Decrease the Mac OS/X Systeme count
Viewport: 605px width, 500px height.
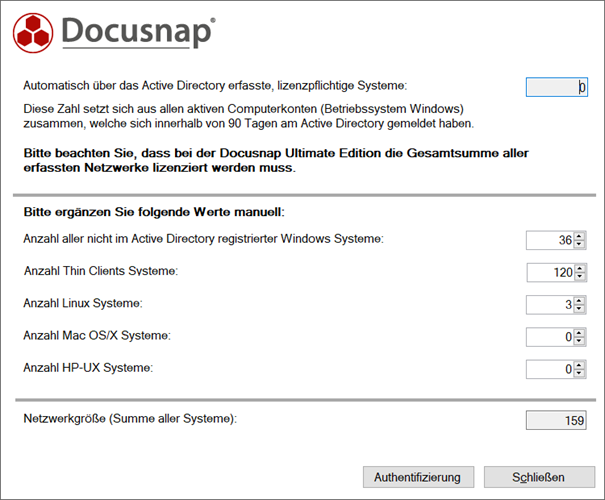(579, 341)
